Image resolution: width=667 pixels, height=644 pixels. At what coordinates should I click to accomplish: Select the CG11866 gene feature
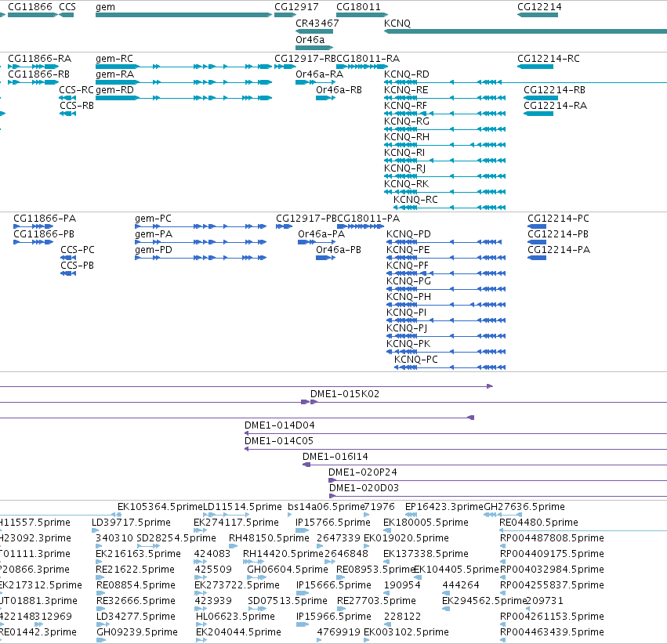[x=33, y=15]
